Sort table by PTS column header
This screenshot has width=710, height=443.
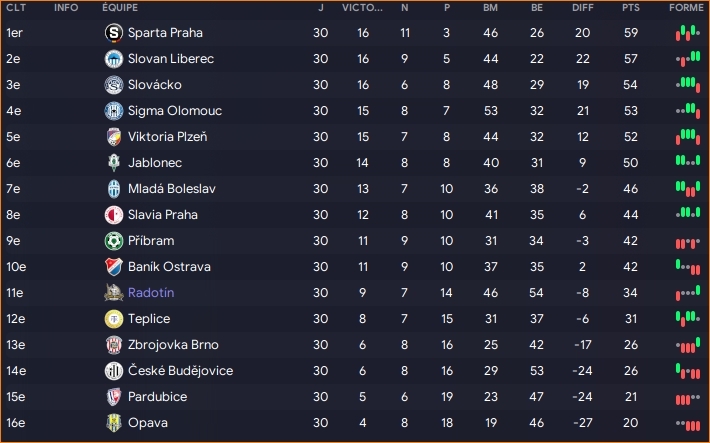(630, 8)
